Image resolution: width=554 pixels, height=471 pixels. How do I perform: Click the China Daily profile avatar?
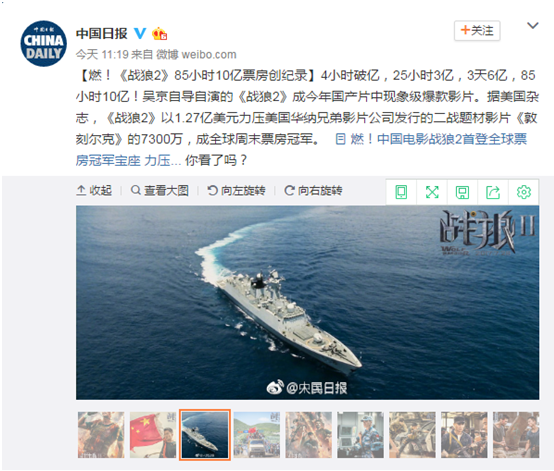tap(43, 43)
